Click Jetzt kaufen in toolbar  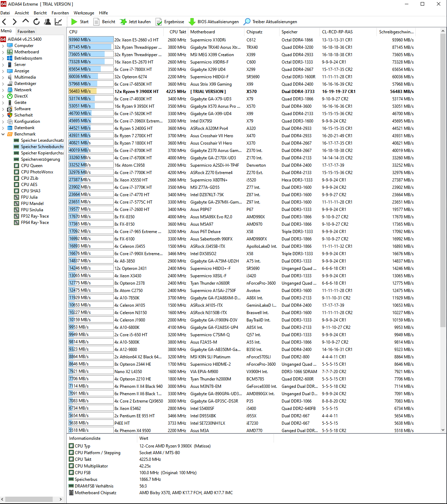point(135,22)
